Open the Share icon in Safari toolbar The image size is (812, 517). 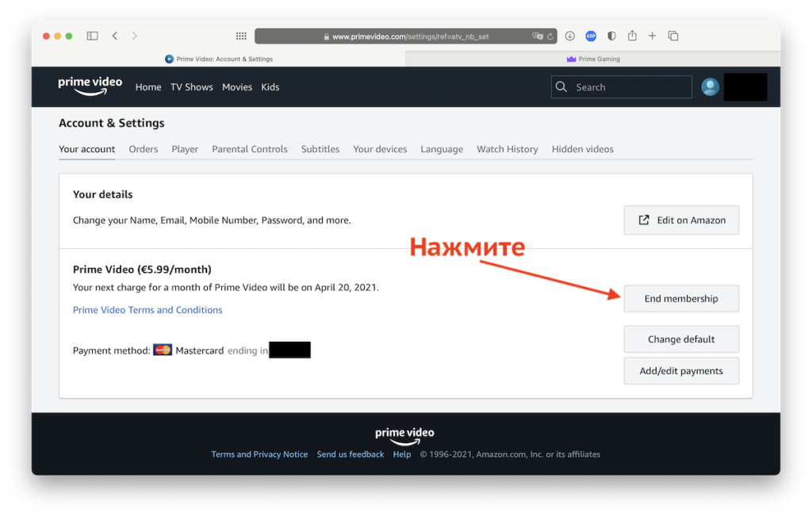[632, 36]
